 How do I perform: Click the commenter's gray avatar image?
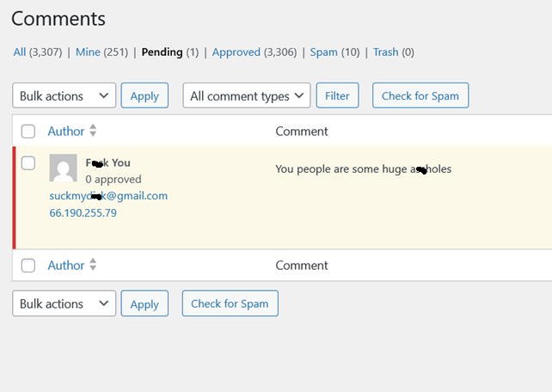pos(64,168)
